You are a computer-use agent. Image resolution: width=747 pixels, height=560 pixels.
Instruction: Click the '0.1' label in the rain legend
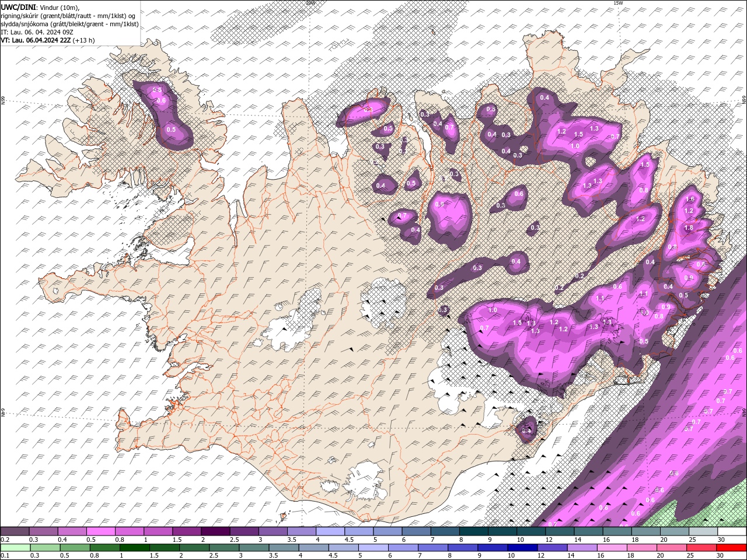pos(5,555)
